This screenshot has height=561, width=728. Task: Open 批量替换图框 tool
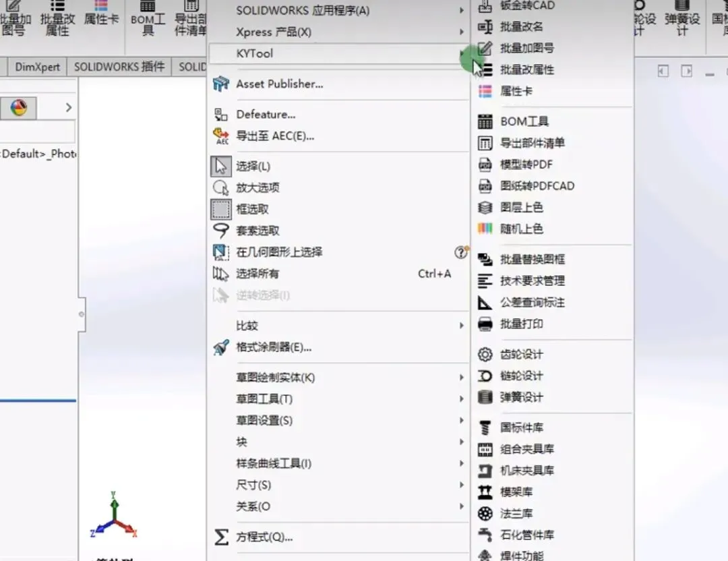[532, 259]
